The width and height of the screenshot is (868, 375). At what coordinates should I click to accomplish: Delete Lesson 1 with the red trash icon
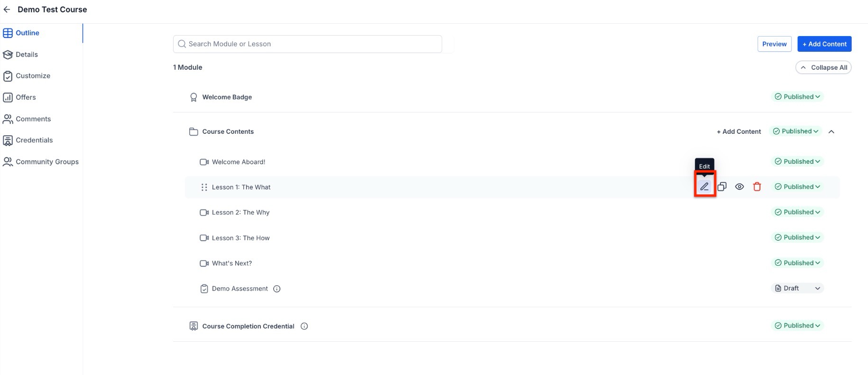[x=757, y=187]
